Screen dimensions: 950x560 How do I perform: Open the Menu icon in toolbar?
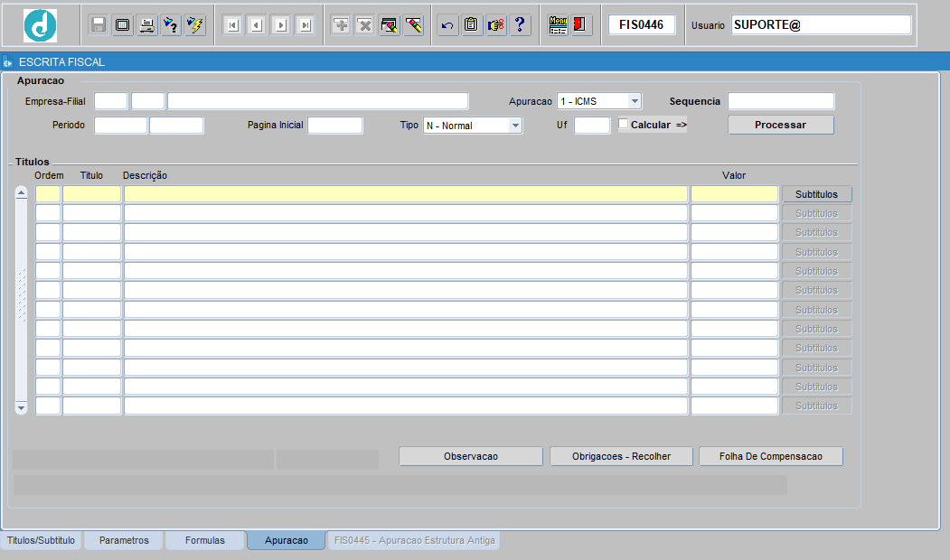click(x=558, y=25)
